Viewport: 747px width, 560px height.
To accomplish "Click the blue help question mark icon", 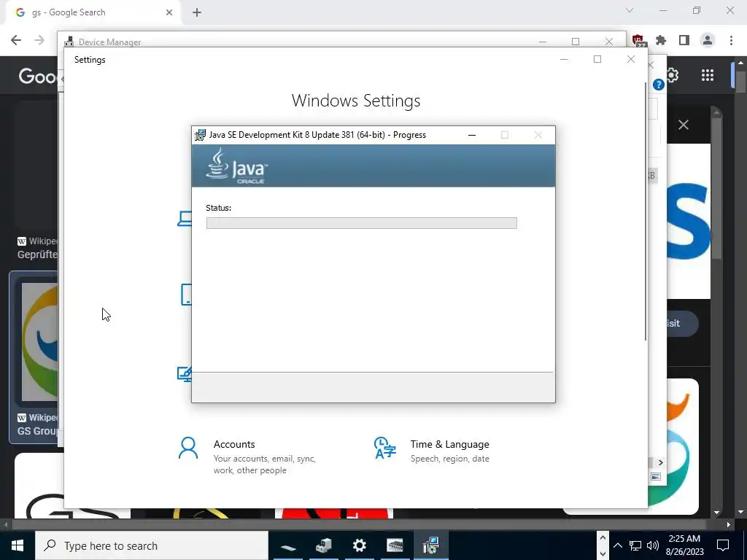I will [659, 85].
